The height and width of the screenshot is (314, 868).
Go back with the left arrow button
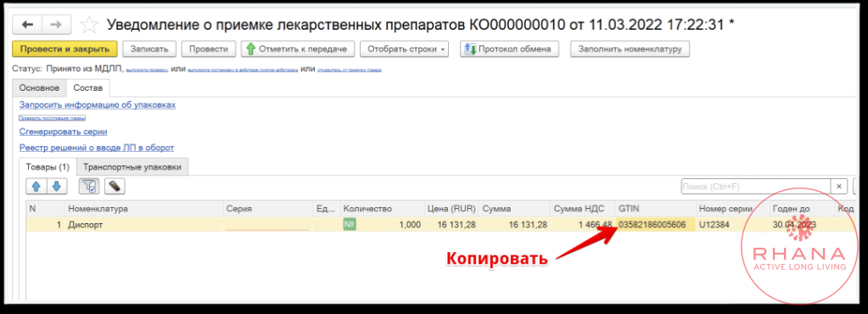pos(27,25)
